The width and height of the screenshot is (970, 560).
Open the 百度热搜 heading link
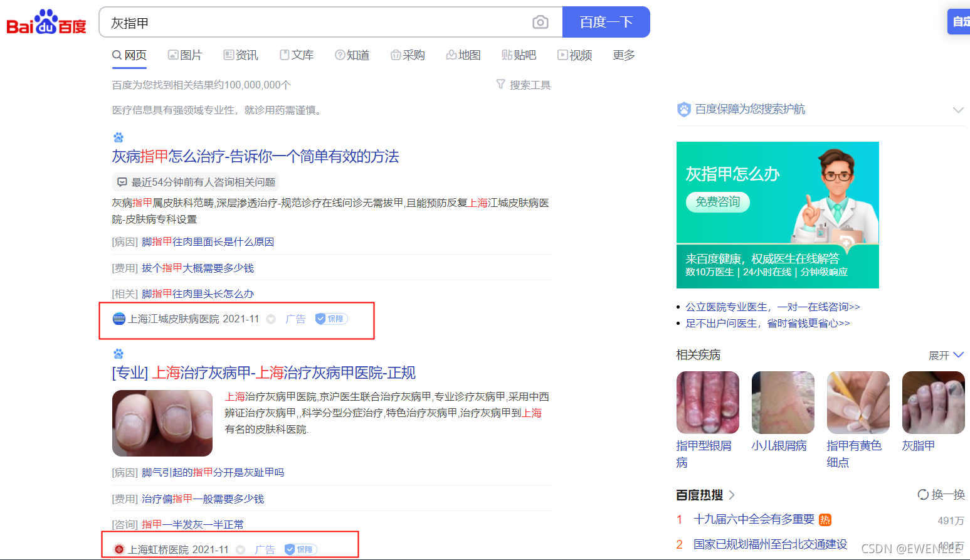(x=700, y=495)
